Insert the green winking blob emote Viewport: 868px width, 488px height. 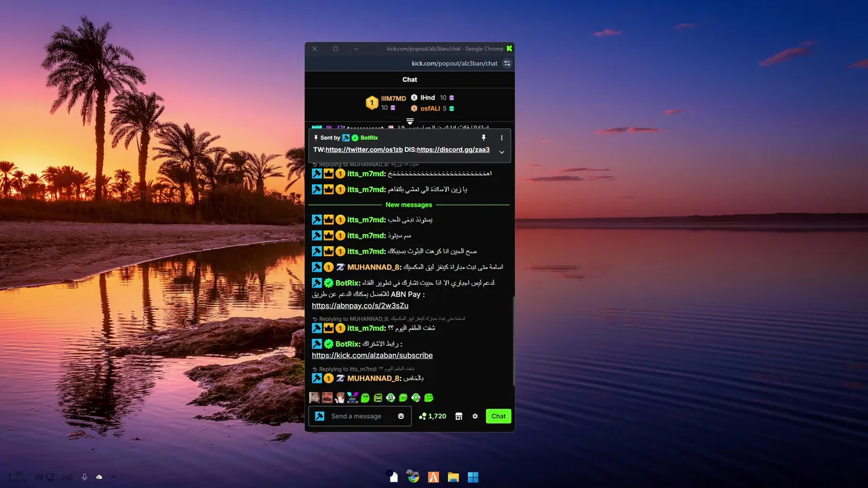click(403, 398)
